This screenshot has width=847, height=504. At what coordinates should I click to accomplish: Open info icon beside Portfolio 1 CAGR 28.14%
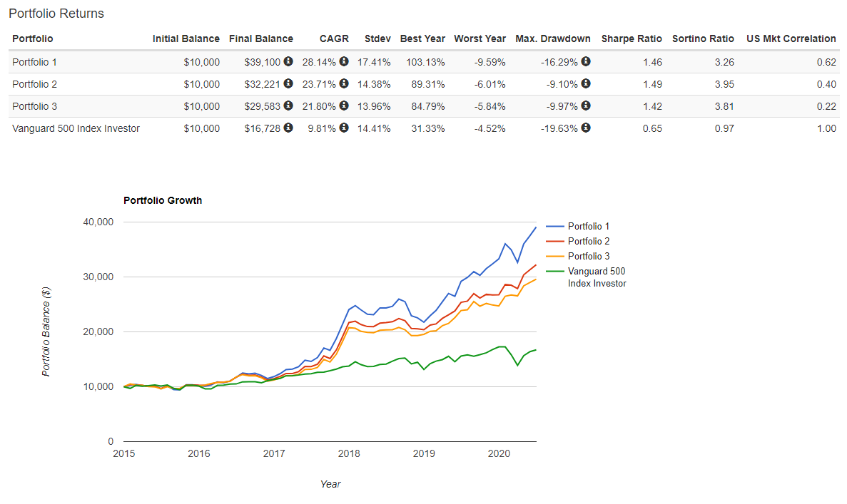344,62
